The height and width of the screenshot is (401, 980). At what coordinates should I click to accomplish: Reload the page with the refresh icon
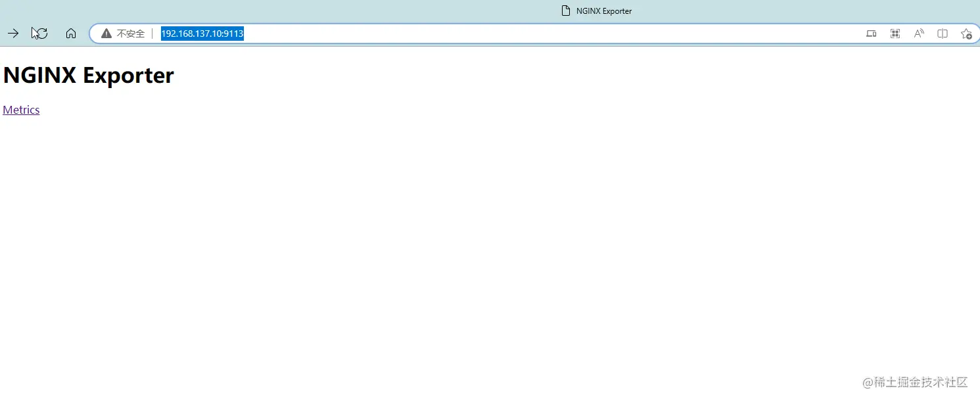click(x=41, y=34)
